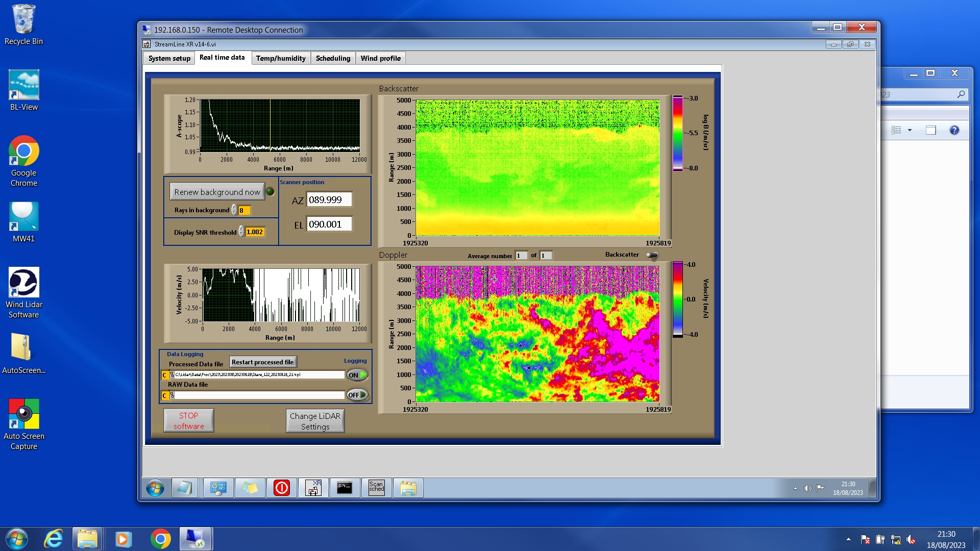Click the AZ scanner position field
The width and height of the screenshot is (980, 551).
pyautogui.click(x=329, y=200)
